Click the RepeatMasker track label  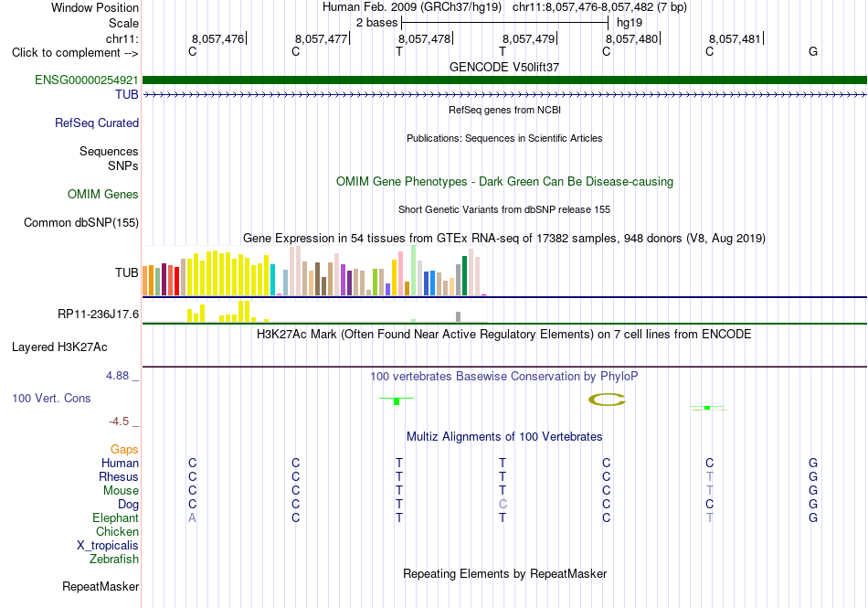click(x=101, y=586)
